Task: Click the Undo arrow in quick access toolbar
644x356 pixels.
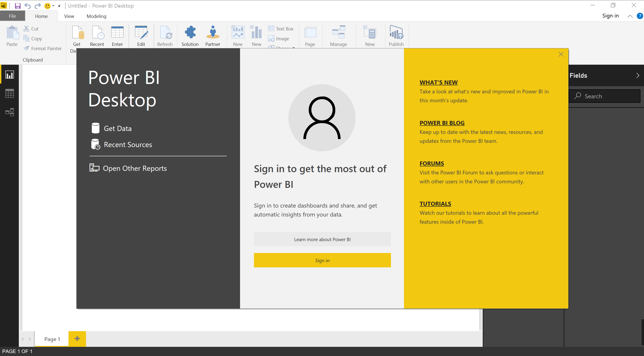Action: (28, 6)
